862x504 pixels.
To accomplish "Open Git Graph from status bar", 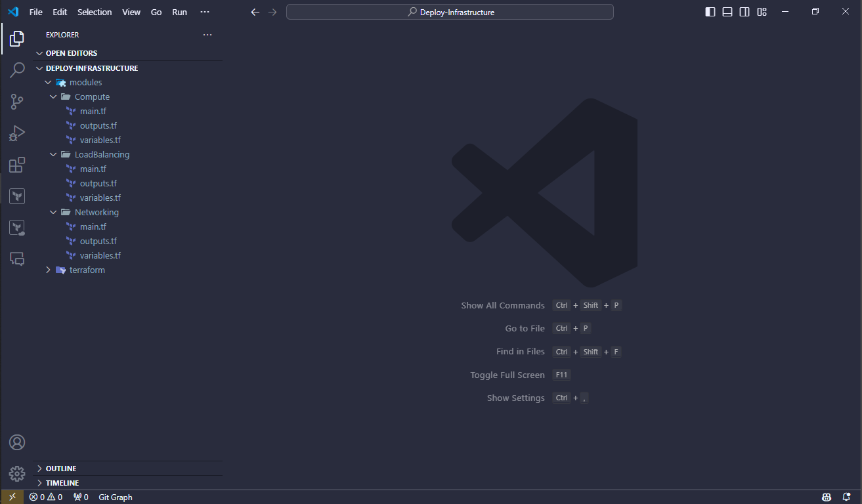I will click(116, 497).
